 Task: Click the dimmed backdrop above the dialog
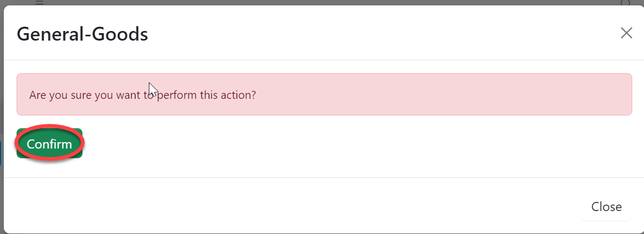click(321, 2)
